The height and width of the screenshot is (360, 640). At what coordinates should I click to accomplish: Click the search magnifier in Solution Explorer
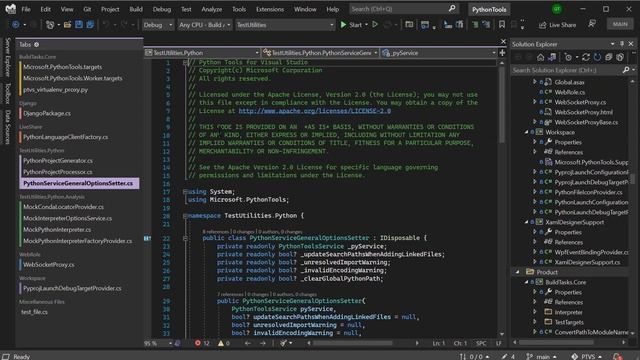pos(626,70)
